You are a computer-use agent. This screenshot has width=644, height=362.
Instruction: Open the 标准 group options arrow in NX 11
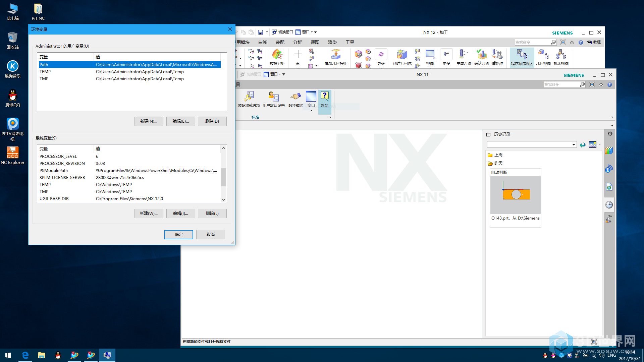tap(330, 117)
